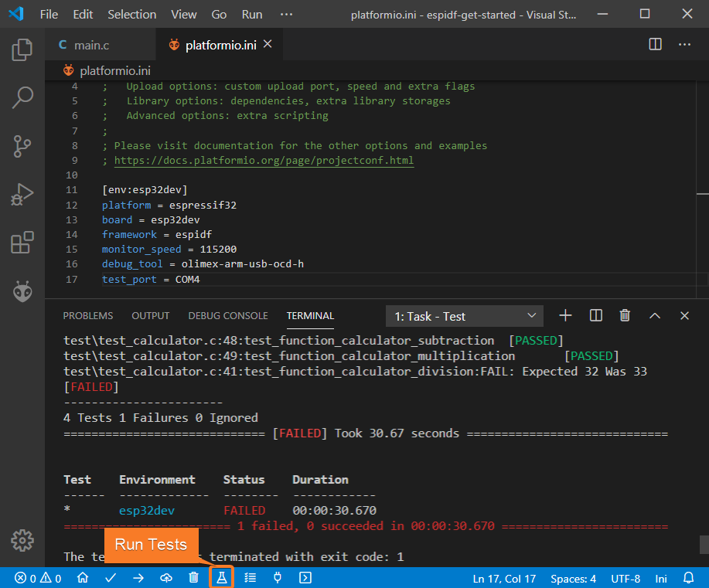Open the Edit menu

[x=83, y=15]
